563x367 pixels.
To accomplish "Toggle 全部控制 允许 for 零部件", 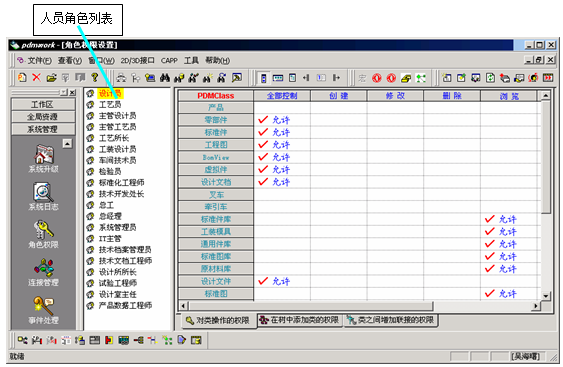I will tap(274, 120).
